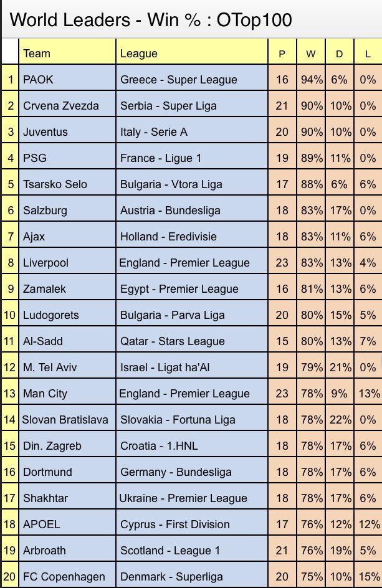The image size is (382, 588).
Task: Click the World Leaders title bar
Action: (x=151, y=20)
